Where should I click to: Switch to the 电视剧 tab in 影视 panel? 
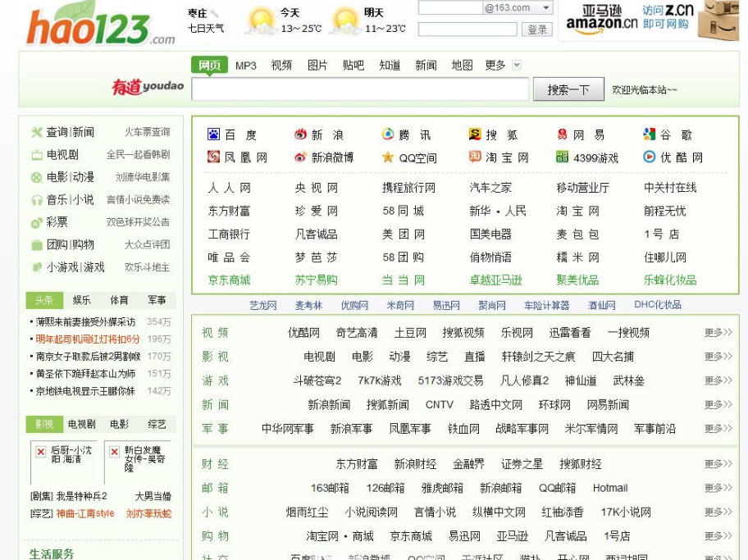point(81,424)
